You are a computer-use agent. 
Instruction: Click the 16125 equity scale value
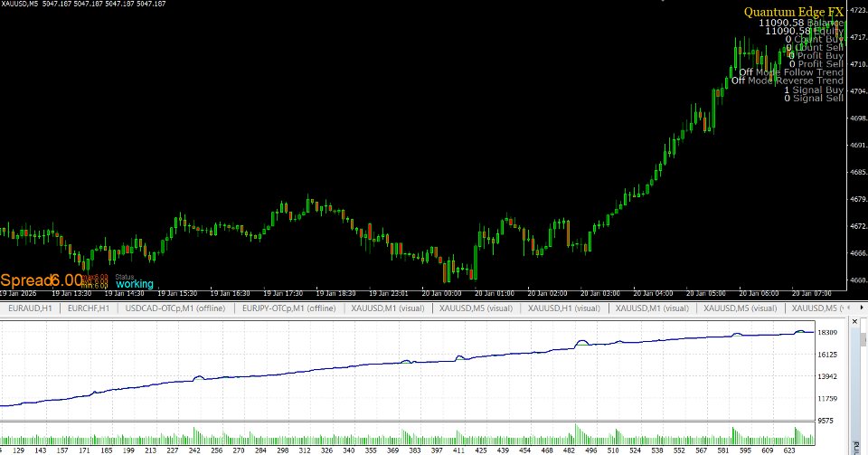click(827, 355)
